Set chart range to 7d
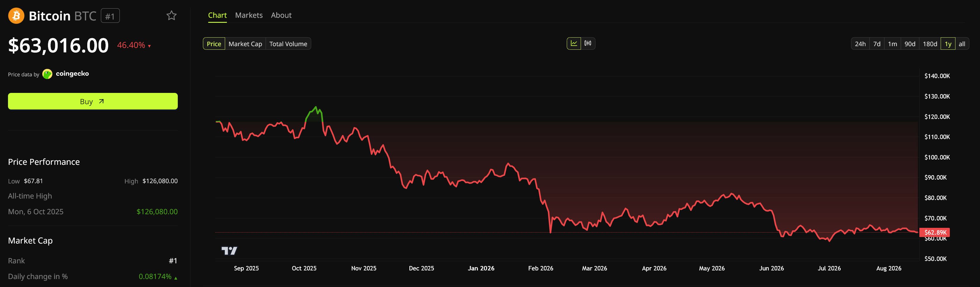Image resolution: width=980 pixels, height=287 pixels. [877, 44]
